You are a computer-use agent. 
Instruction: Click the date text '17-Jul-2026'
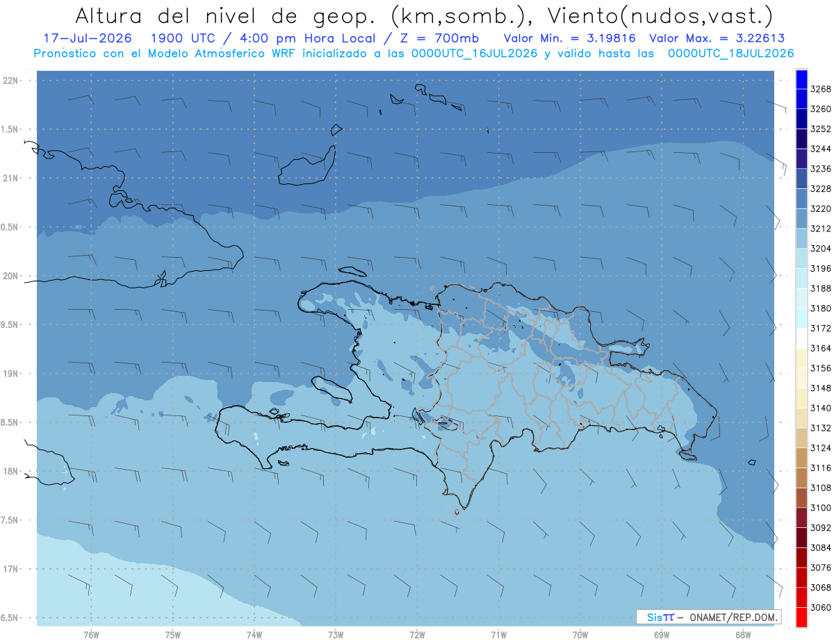(88, 38)
